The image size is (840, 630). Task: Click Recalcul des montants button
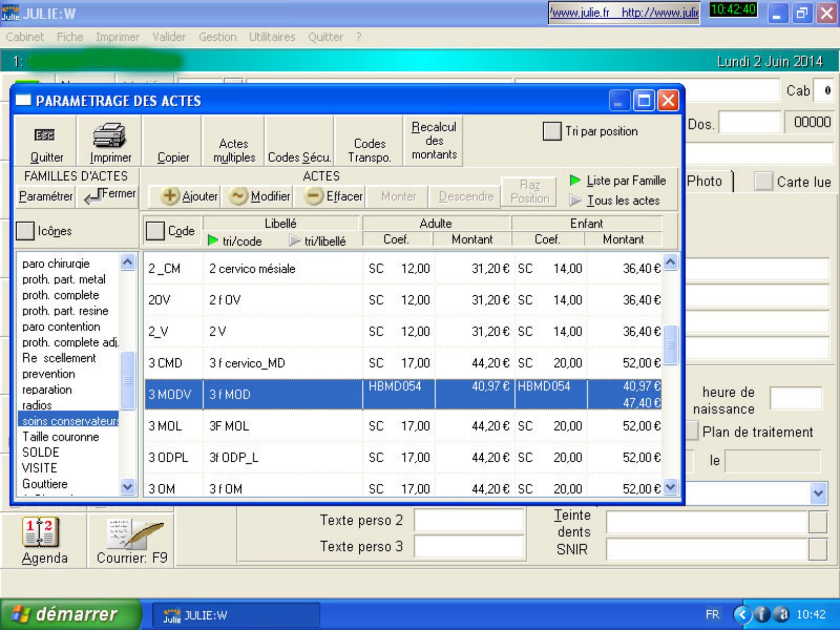click(433, 141)
